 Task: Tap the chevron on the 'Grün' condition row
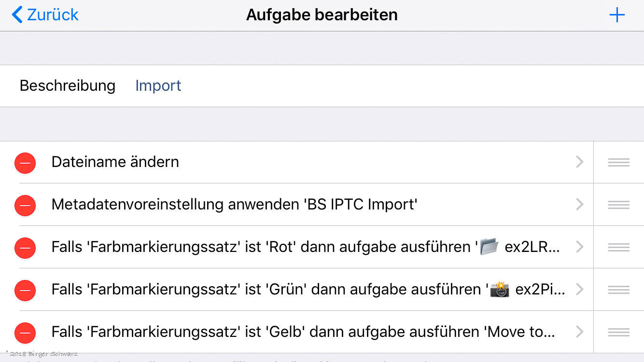point(580,290)
